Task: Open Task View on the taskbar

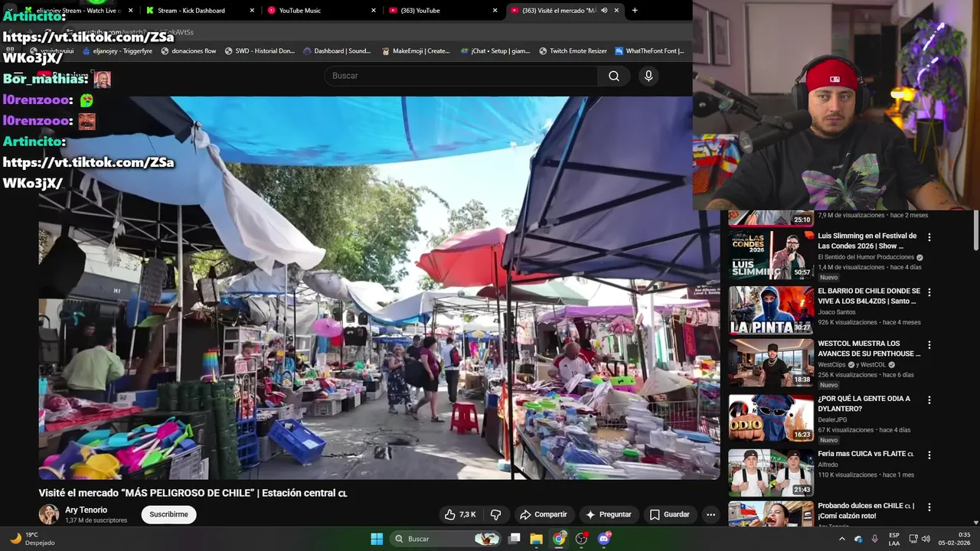Action: pyautogui.click(x=514, y=539)
